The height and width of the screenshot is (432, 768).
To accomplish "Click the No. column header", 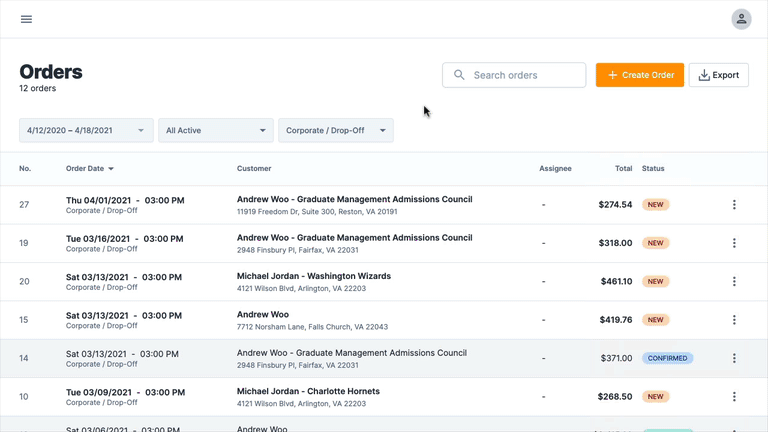I will (x=25, y=168).
